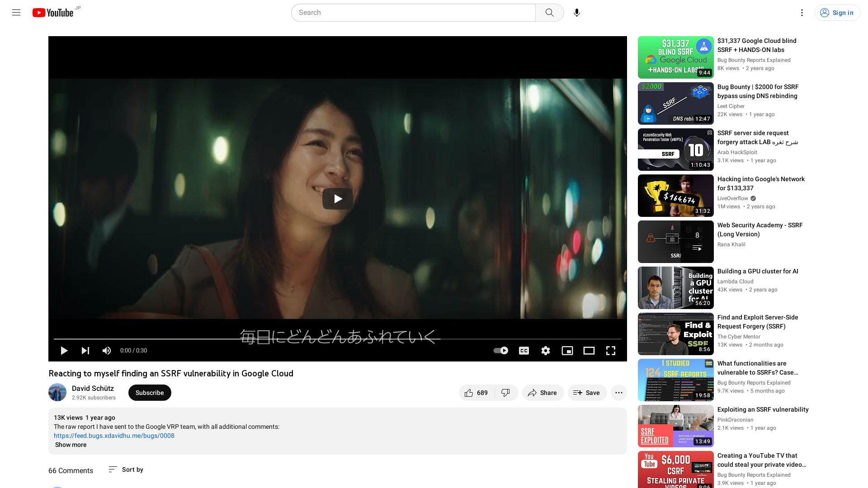The image size is (868, 488).
Task: Mute the video volume
Action: [x=107, y=351]
